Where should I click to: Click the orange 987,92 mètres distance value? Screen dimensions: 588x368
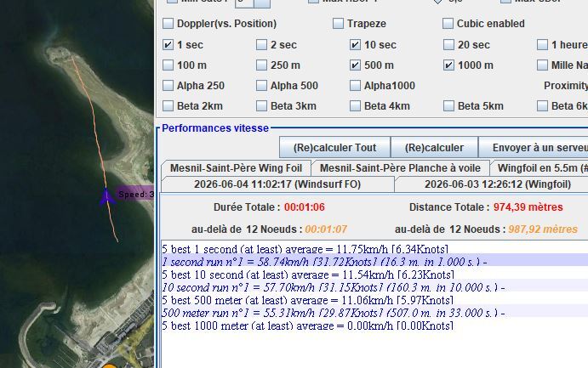[x=543, y=229]
